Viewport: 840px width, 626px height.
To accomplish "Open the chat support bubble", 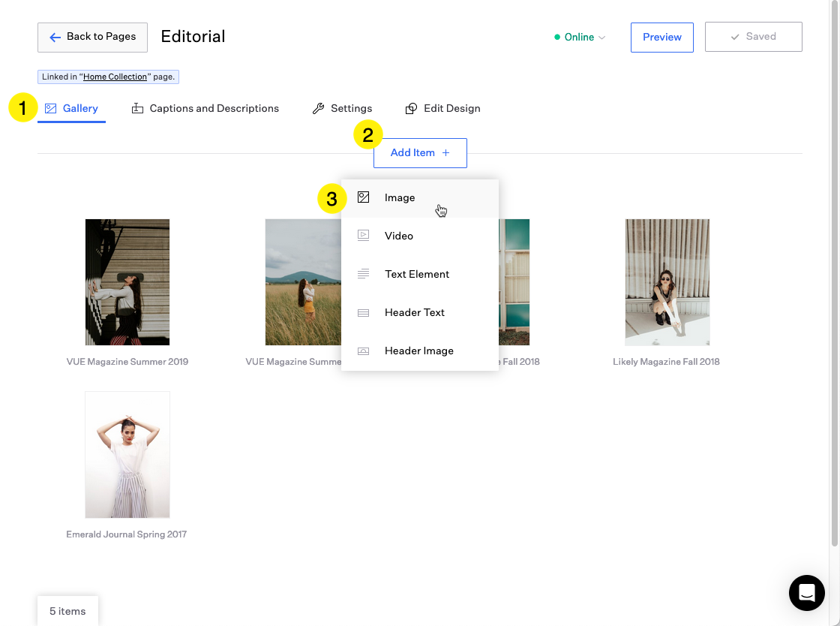I will click(807, 593).
